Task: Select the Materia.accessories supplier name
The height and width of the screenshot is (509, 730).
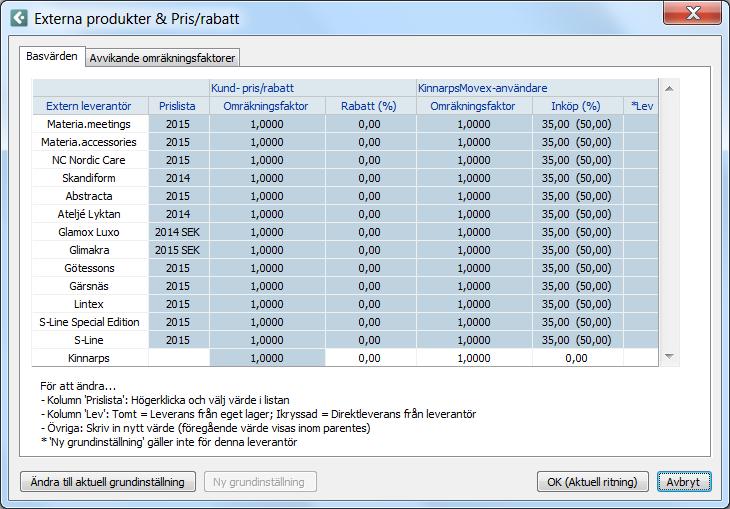Action: pyautogui.click(x=90, y=143)
